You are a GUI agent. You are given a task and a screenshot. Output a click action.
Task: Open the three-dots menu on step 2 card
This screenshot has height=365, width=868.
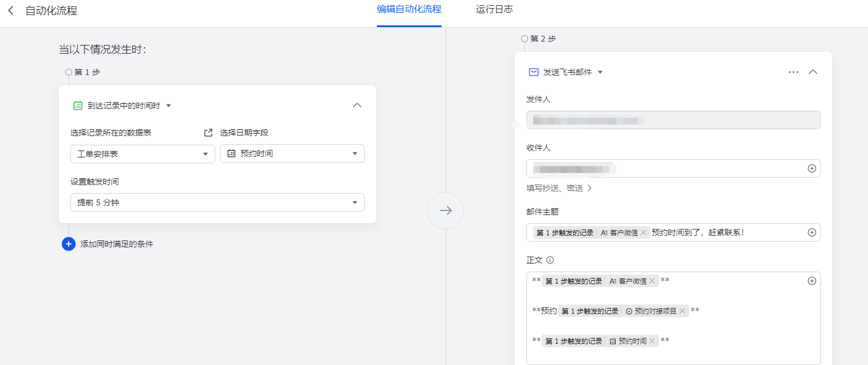(794, 72)
